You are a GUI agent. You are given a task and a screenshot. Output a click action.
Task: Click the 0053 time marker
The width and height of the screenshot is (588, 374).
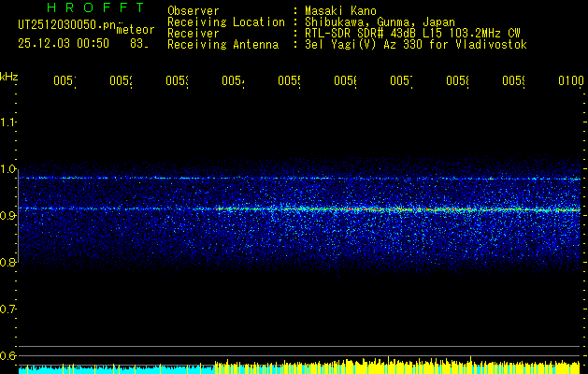click(177, 80)
